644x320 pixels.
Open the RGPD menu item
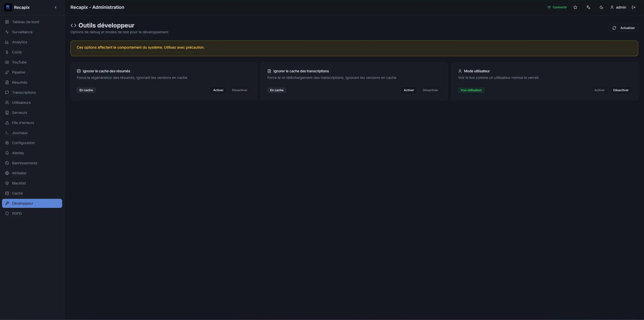(17, 213)
